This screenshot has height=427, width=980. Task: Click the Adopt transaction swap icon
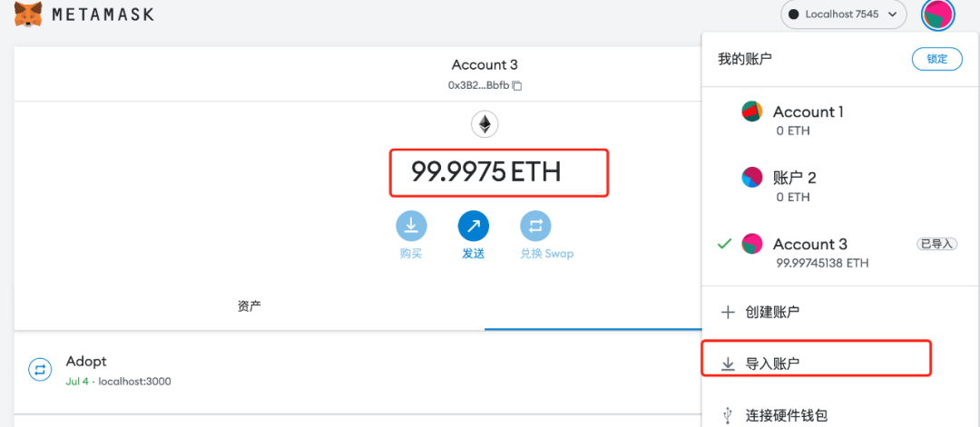[40, 370]
